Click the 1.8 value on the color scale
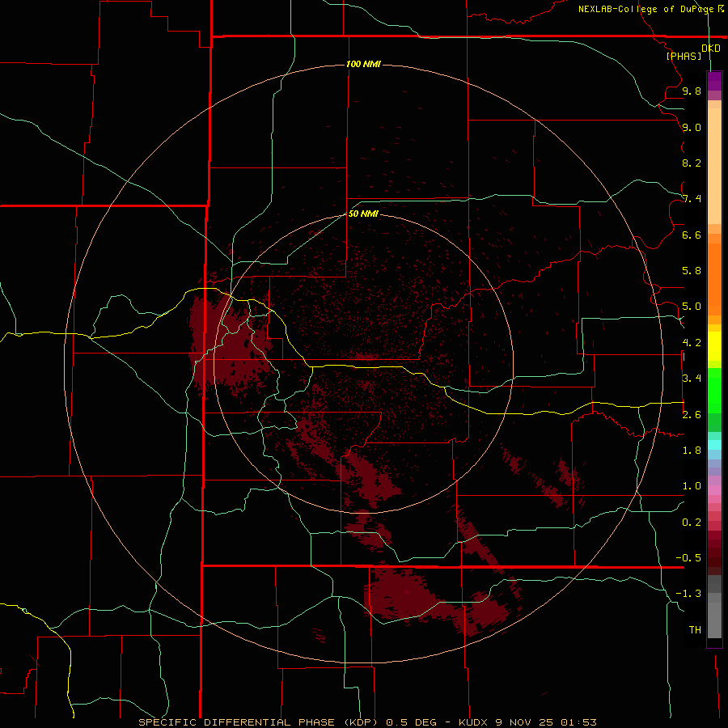728x728 pixels. (x=692, y=451)
